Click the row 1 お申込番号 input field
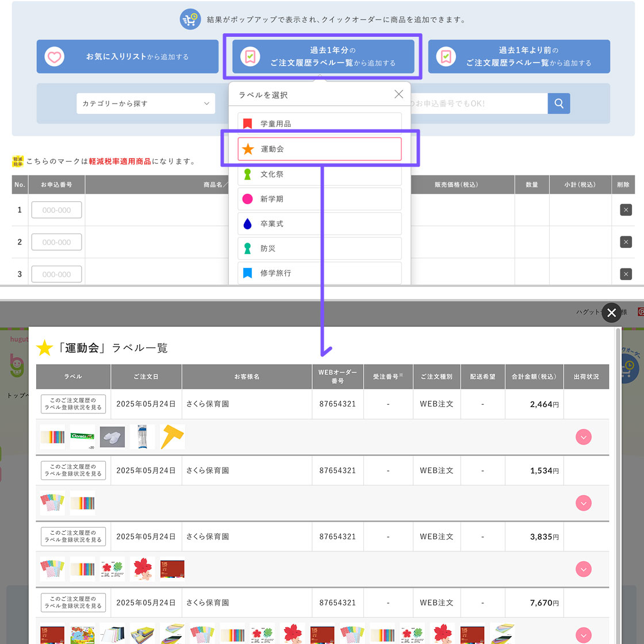644x644 pixels. coord(56,210)
